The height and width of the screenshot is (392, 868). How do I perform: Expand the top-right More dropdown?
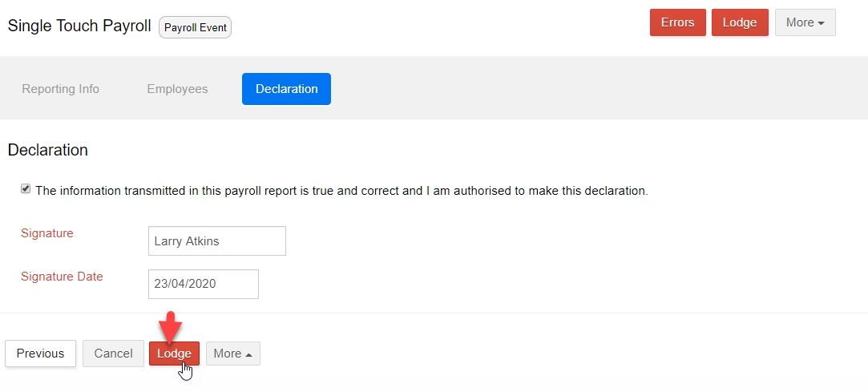point(805,22)
